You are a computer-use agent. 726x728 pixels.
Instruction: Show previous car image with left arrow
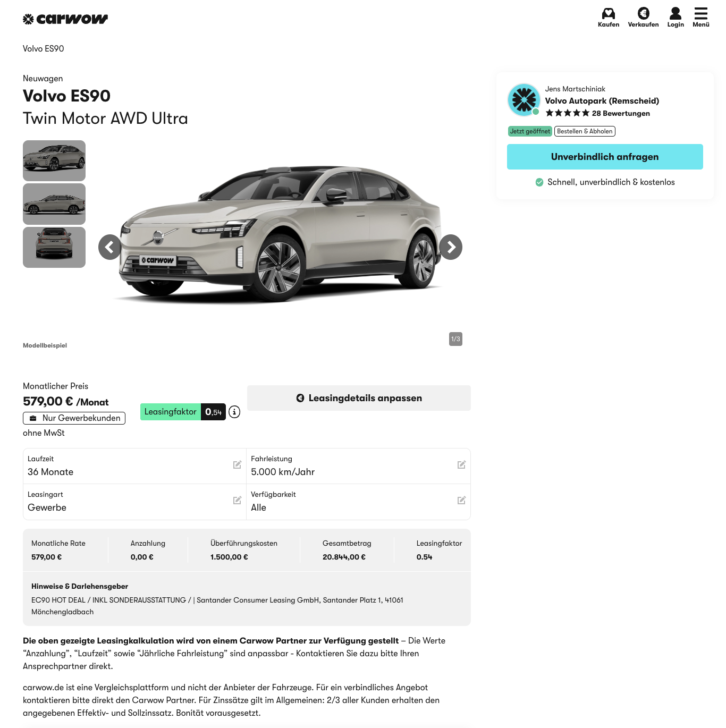[111, 247]
